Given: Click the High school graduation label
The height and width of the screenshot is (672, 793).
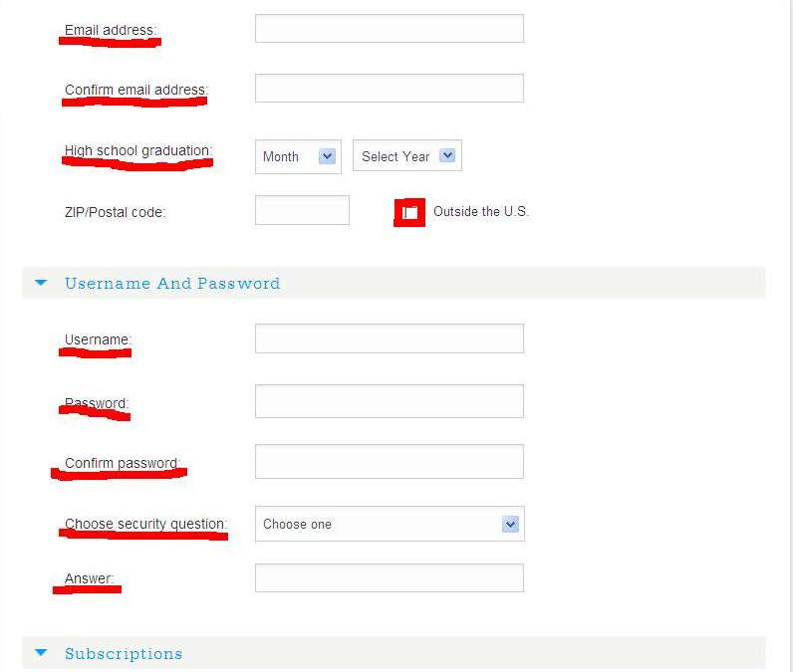Looking at the screenshot, I should pos(138,150).
